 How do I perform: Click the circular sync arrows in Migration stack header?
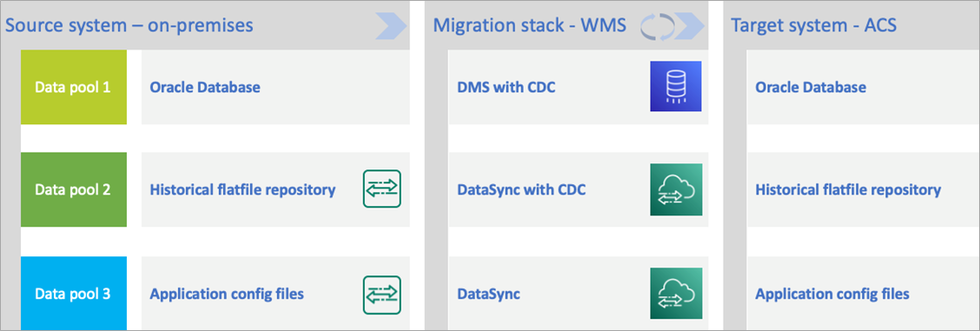(659, 26)
